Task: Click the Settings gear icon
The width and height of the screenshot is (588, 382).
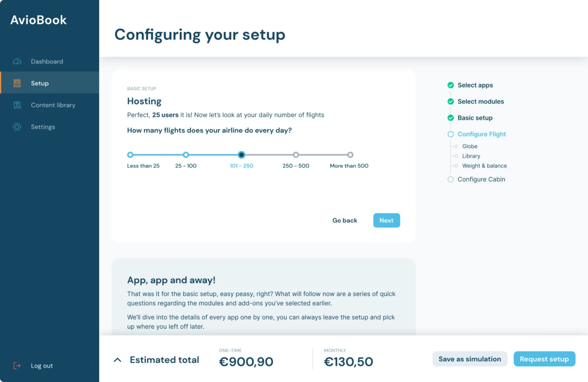Action: tap(17, 127)
